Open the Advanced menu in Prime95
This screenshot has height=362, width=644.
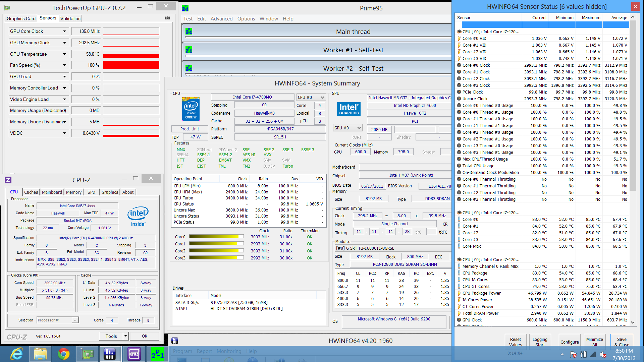click(x=221, y=19)
